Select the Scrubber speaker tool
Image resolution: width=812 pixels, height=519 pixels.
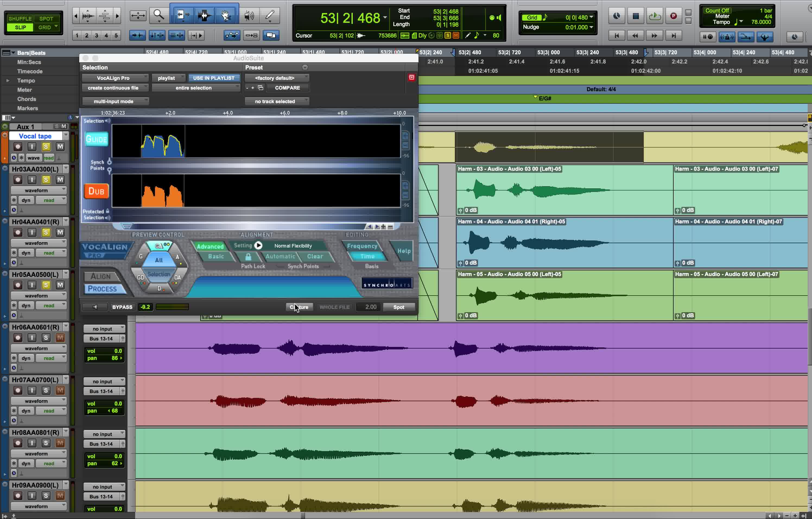point(249,15)
